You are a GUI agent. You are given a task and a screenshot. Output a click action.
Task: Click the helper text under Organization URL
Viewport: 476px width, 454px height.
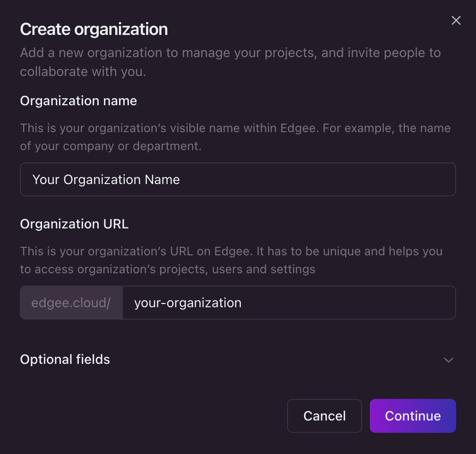pos(231,260)
